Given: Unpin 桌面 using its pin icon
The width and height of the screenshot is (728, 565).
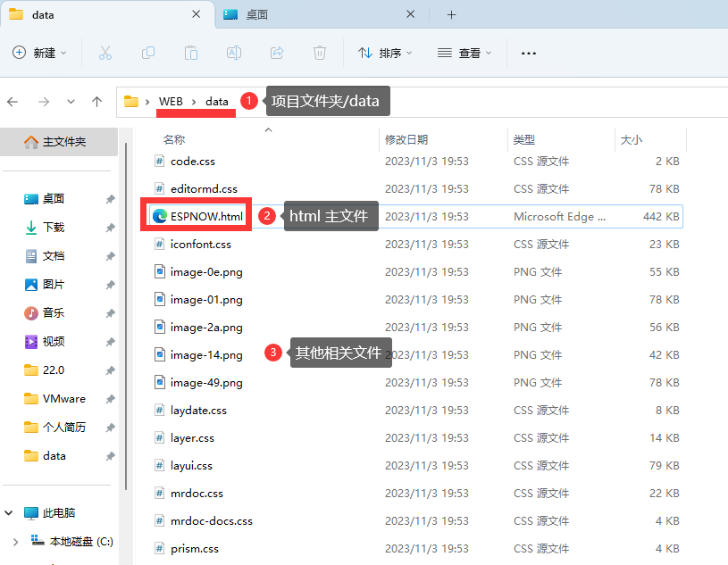Looking at the screenshot, I should pos(110,199).
